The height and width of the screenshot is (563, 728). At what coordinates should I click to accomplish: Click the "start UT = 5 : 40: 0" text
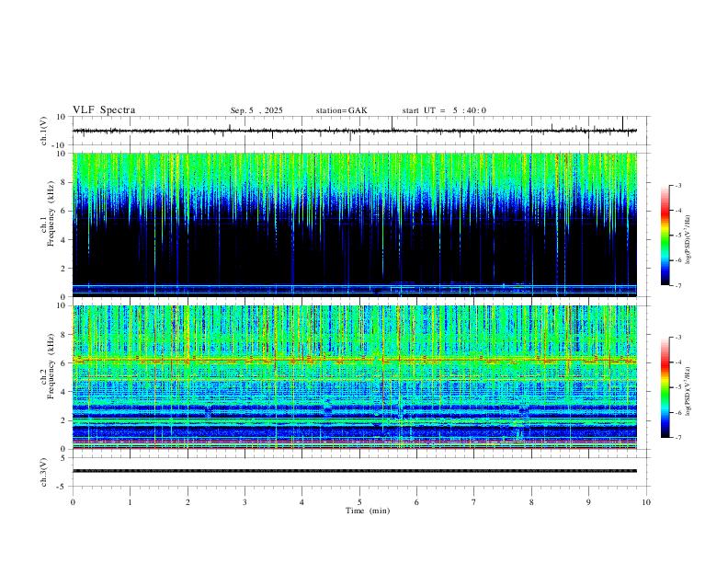coord(444,110)
